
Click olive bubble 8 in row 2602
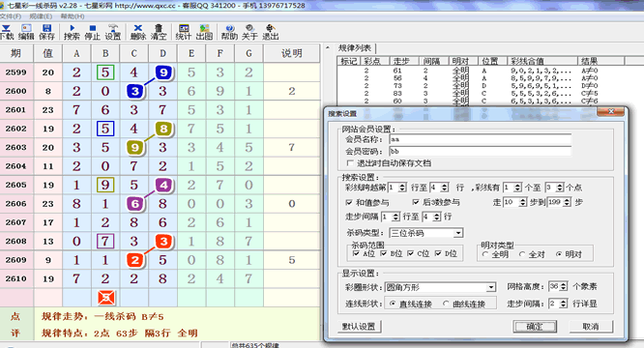pos(163,129)
